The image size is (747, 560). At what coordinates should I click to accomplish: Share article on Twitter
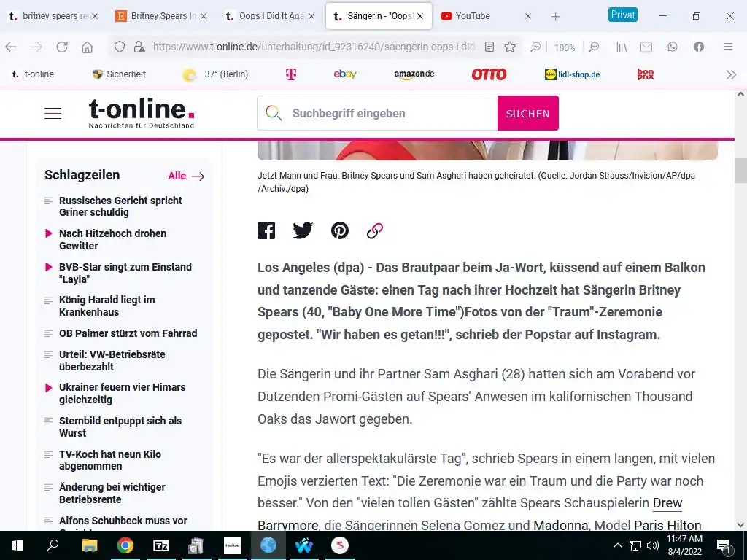coord(303,230)
